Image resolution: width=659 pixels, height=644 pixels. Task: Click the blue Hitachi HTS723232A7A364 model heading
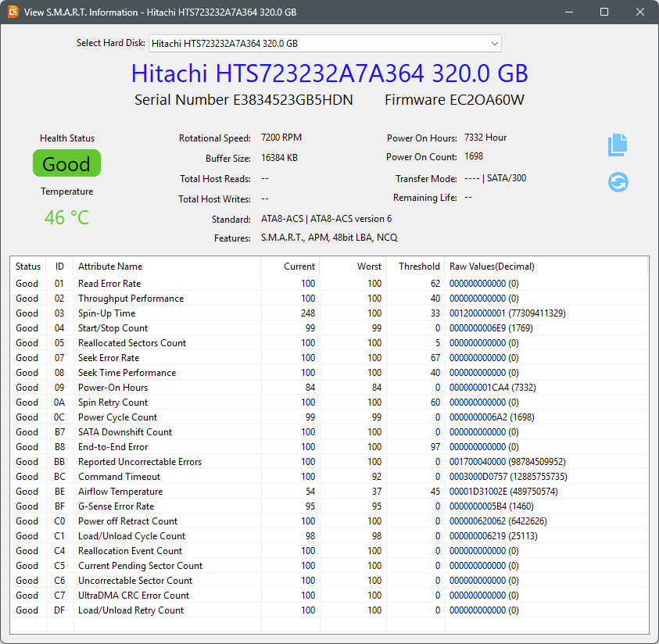pyautogui.click(x=330, y=73)
